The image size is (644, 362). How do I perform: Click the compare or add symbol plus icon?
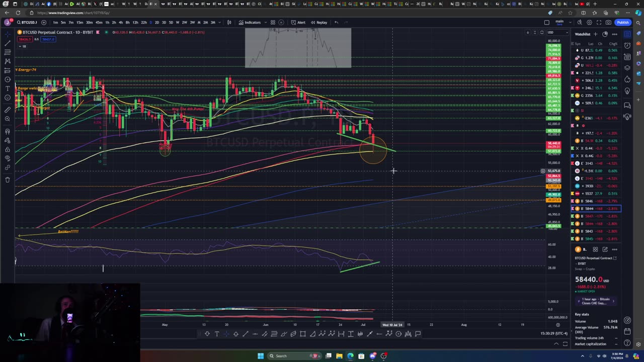click(x=43, y=22)
